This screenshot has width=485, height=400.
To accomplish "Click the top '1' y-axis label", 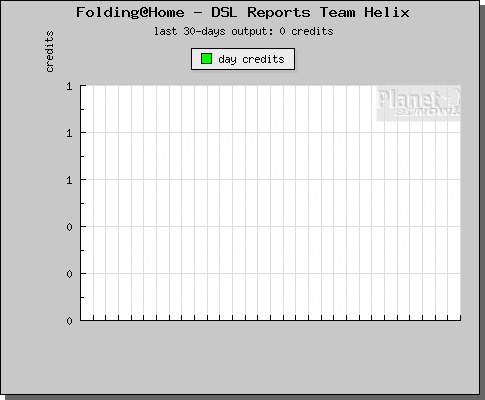I will pos(69,86).
